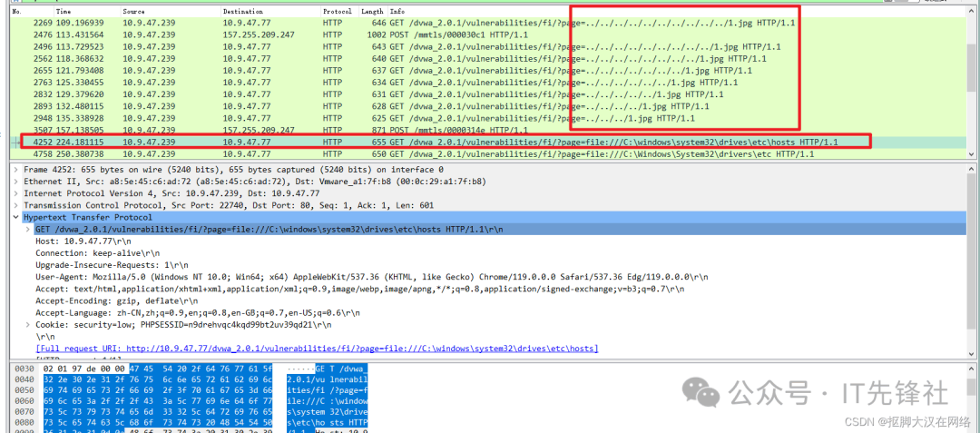Sort packets by the No. column header
Image resolution: width=980 pixels, height=433 pixels.
(x=16, y=12)
